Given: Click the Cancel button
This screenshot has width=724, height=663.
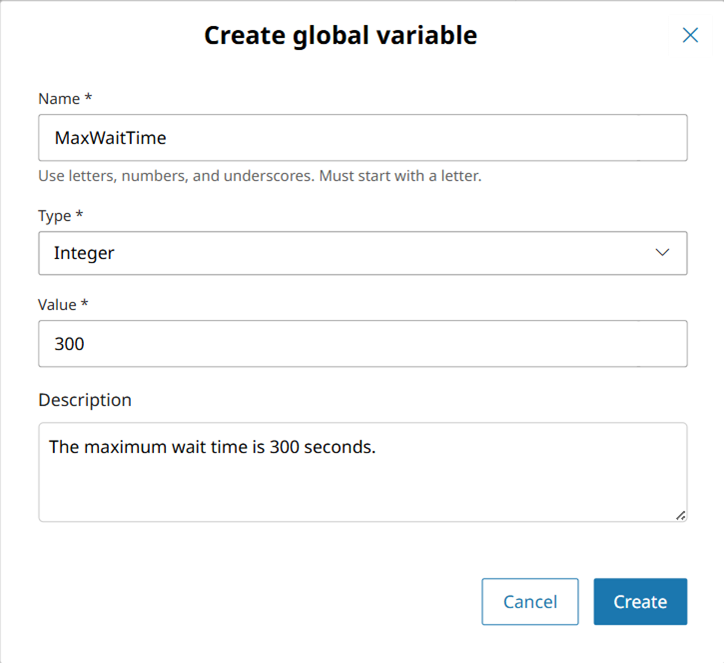Looking at the screenshot, I should (x=530, y=602).
